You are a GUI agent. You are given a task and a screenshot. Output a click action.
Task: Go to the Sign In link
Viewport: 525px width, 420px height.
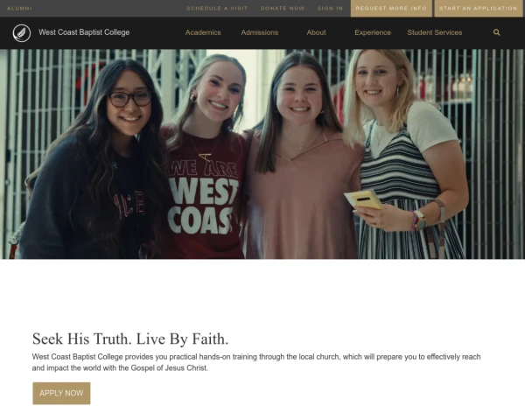330,8
